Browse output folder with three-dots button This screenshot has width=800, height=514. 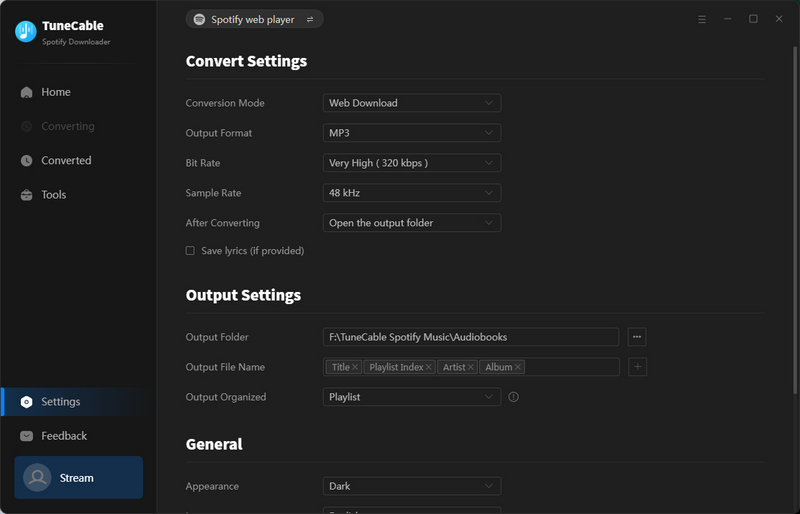tap(637, 337)
